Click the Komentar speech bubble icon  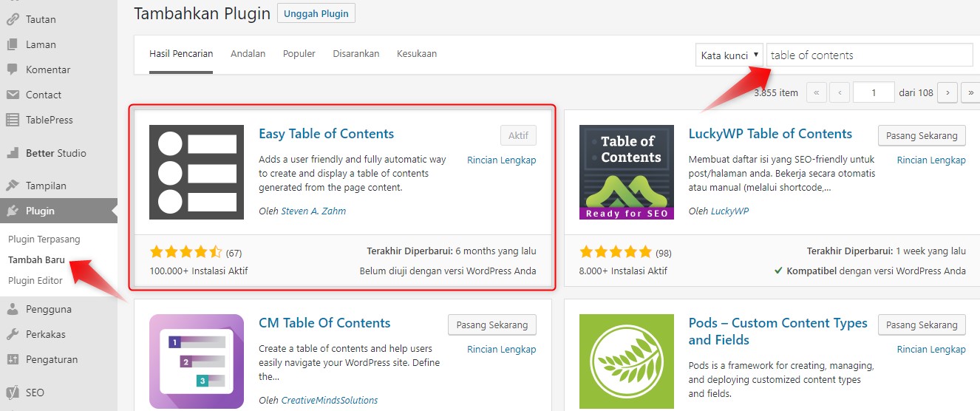(13, 69)
